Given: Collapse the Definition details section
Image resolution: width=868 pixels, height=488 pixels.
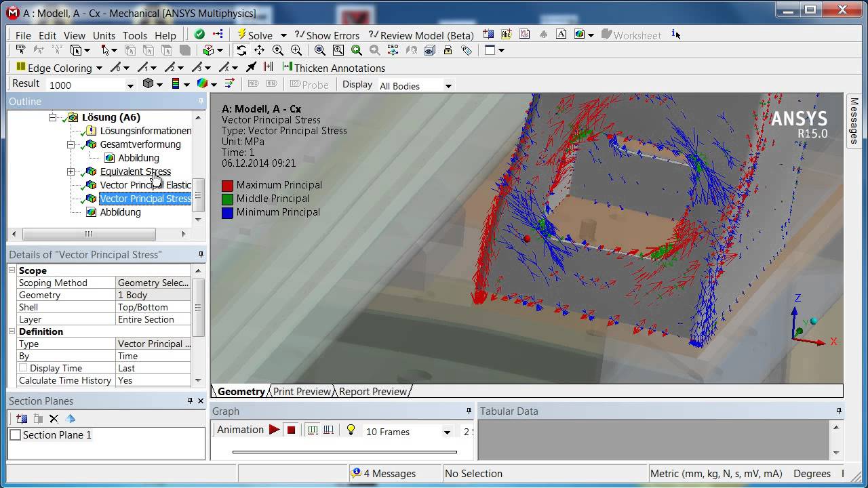Looking at the screenshot, I should point(12,331).
